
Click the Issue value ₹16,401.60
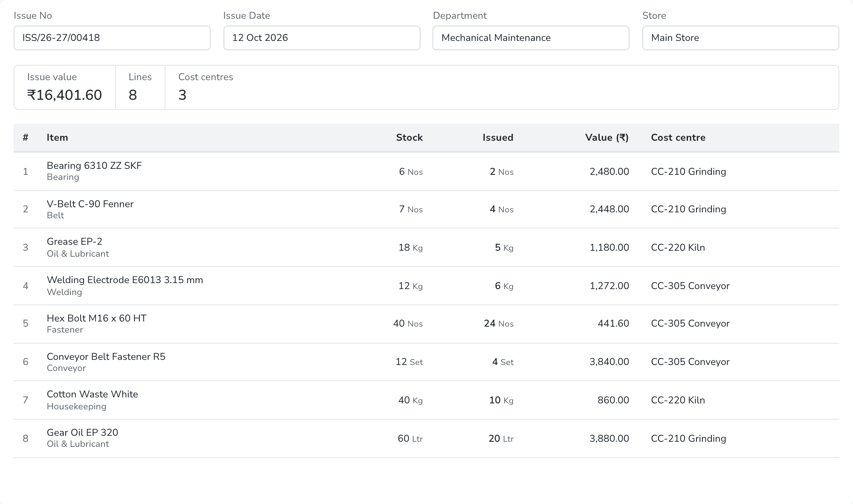click(x=64, y=95)
